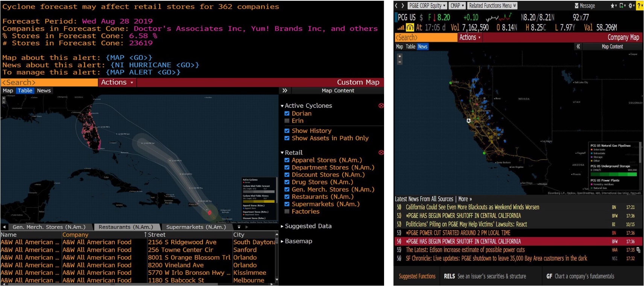Image resolution: width=644 pixels, height=286 pixels.
Task: Select Restaurants (N.Am.) table tab
Action: [x=126, y=227]
